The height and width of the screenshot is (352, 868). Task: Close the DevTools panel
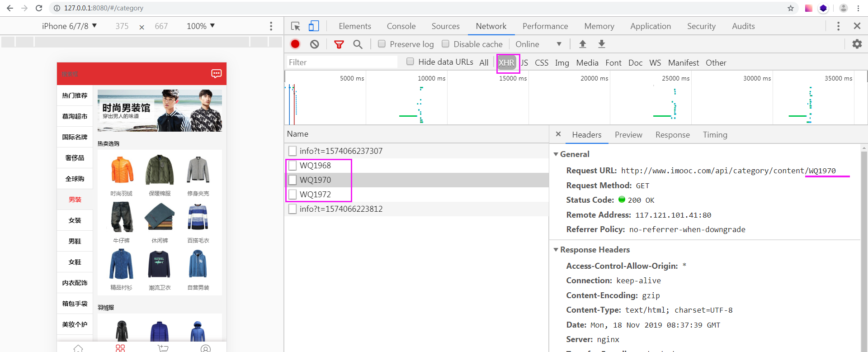click(x=857, y=26)
